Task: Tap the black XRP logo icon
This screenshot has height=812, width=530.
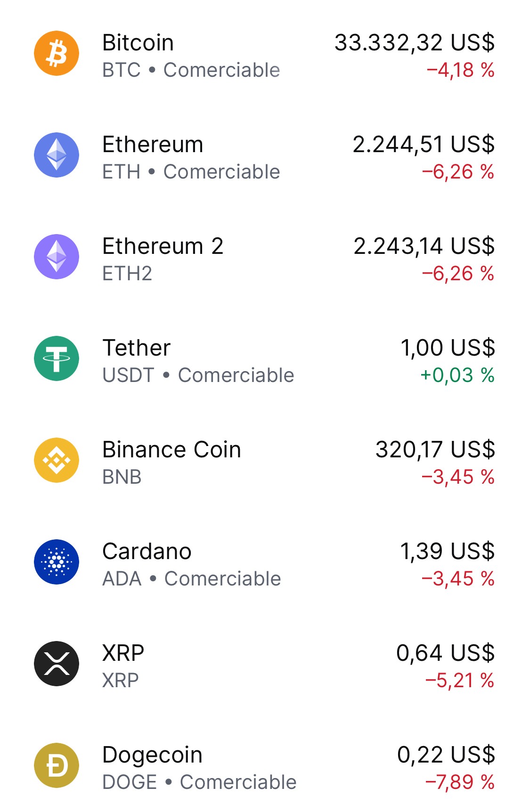Action: click(x=57, y=664)
